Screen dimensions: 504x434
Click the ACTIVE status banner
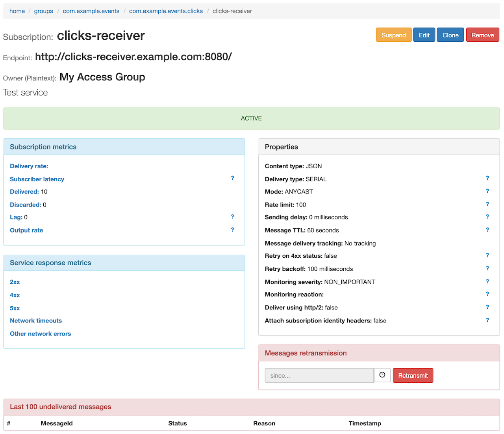(x=252, y=118)
